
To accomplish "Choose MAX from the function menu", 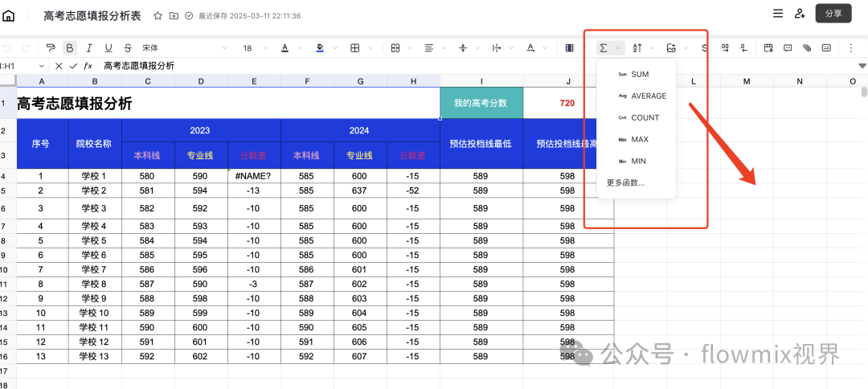I will 637,139.
